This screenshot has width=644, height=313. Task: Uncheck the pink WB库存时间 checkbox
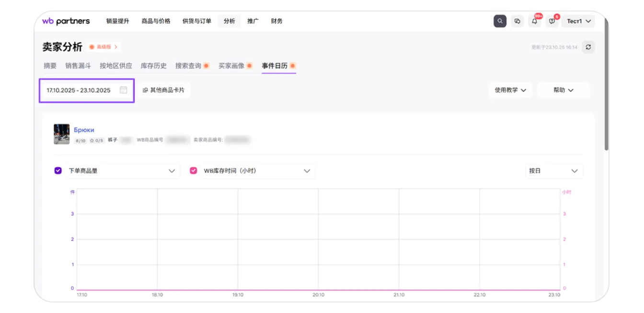(x=194, y=170)
